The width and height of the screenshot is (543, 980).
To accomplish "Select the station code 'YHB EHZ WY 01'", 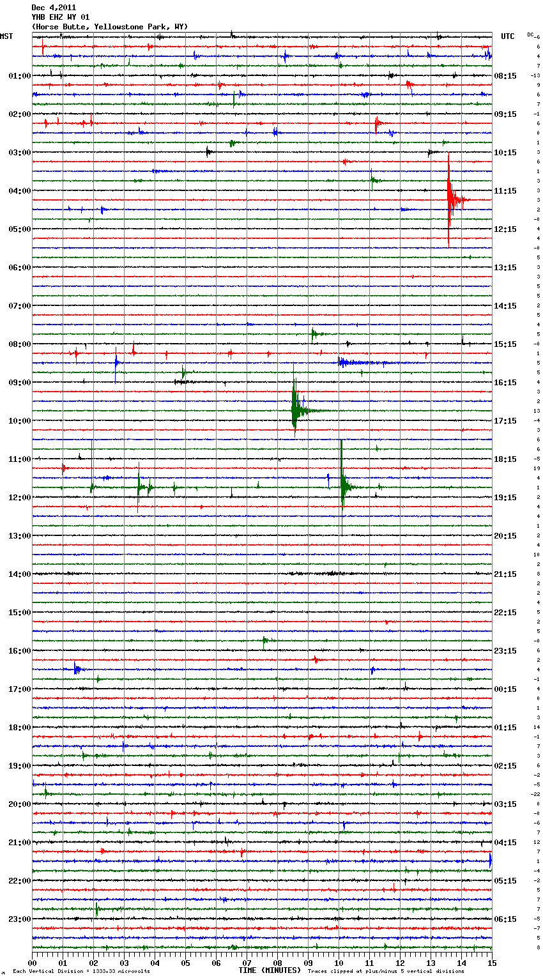I will (61, 17).
